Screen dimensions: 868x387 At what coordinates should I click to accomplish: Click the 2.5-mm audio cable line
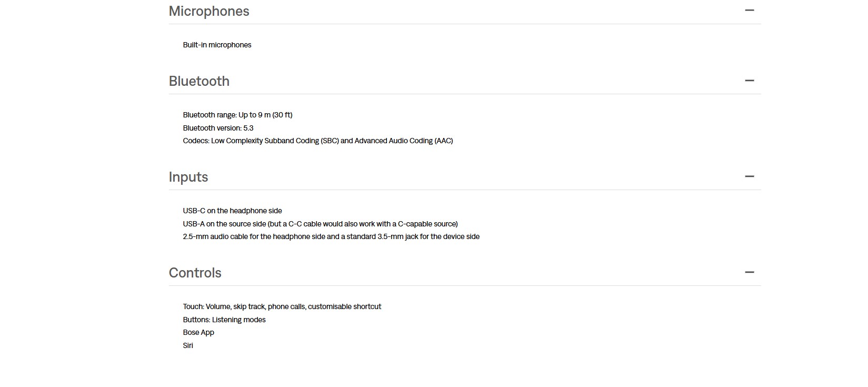tap(331, 236)
